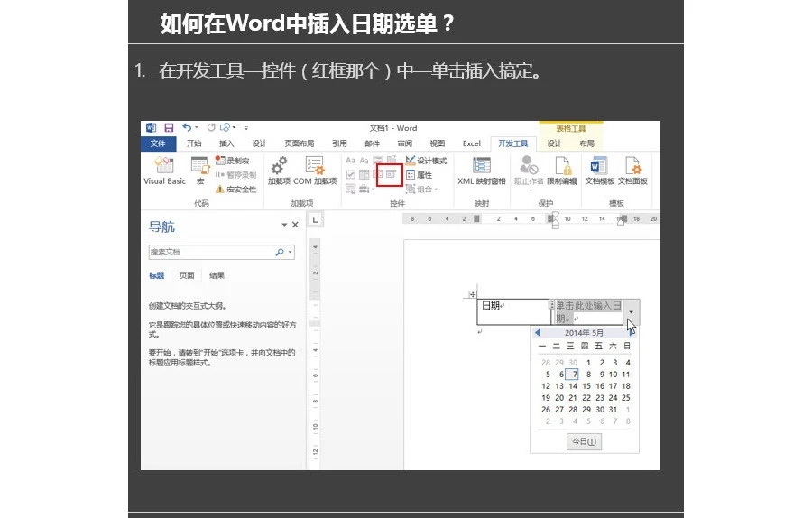Insert building block gallery control
The image size is (812, 518).
click(392, 160)
